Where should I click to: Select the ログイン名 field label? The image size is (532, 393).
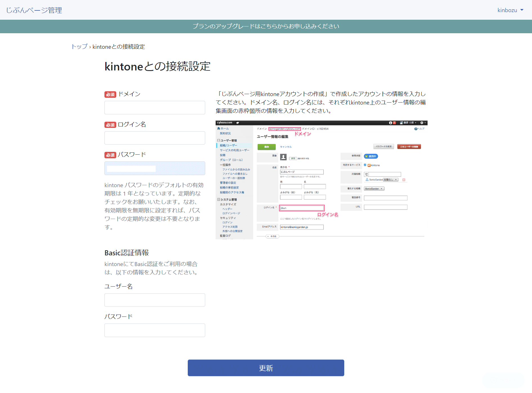132,124
